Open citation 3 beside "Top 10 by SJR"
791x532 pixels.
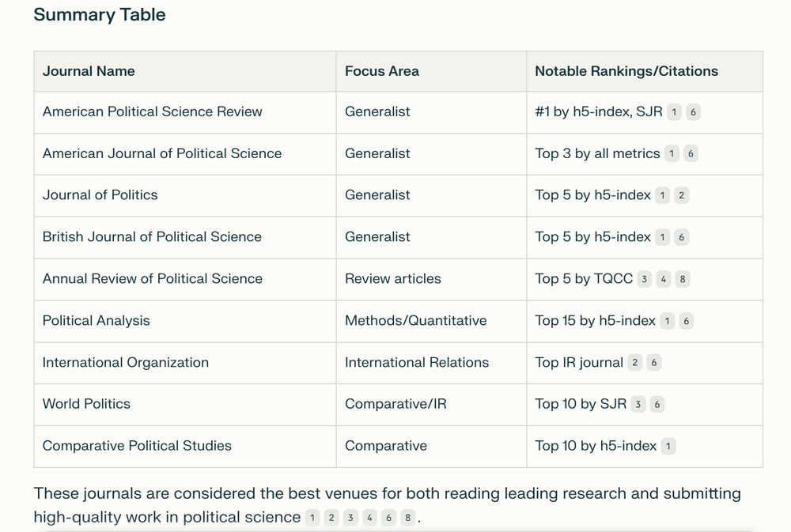[x=638, y=405]
